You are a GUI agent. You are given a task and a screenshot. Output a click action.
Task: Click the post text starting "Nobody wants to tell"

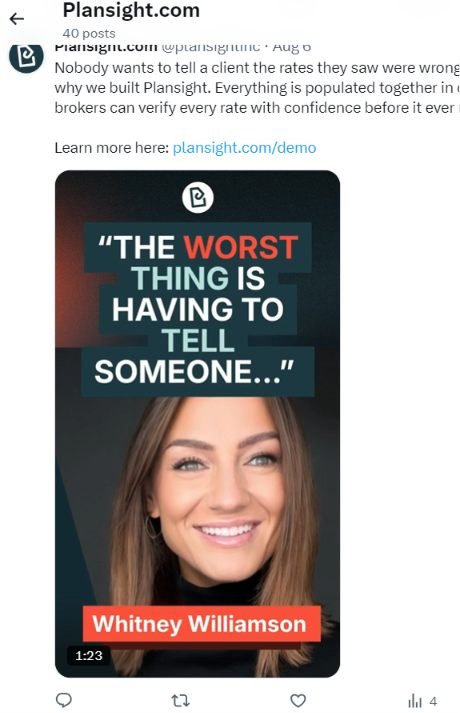257,88
